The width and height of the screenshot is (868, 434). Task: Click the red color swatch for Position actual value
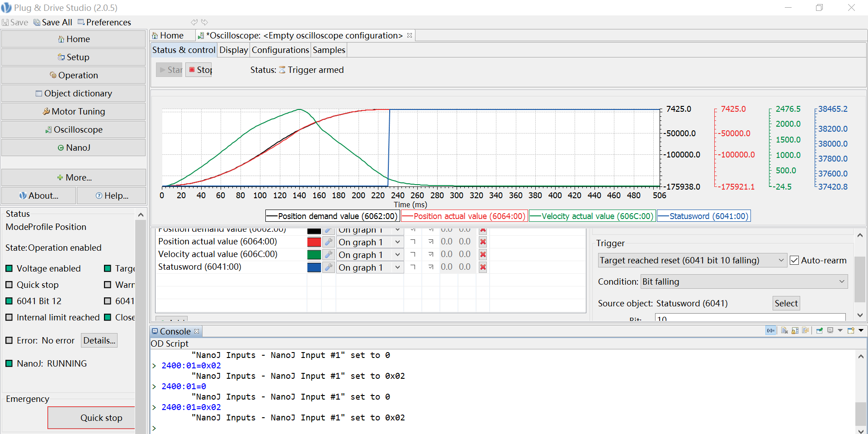[314, 242]
